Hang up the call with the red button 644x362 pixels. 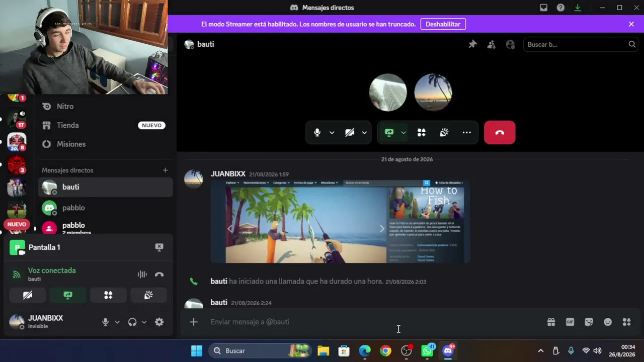[x=500, y=133]
